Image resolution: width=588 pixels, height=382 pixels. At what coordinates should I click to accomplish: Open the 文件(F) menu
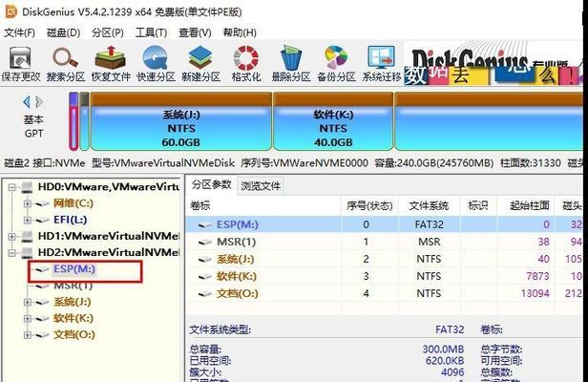19,32
